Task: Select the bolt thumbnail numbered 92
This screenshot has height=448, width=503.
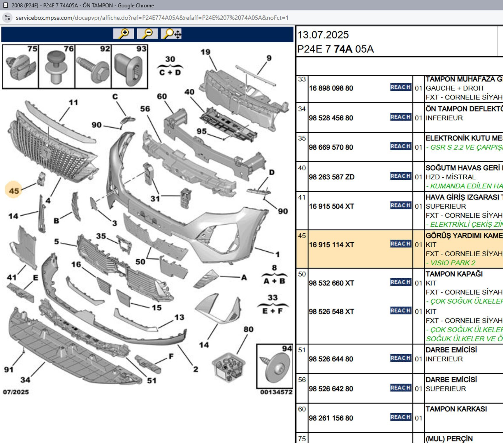Action: 93,66
